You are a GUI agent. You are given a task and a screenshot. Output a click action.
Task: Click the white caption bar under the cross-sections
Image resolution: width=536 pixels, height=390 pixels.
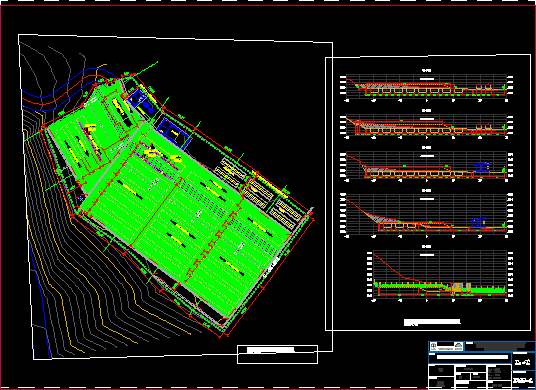[x=432, y=322]
